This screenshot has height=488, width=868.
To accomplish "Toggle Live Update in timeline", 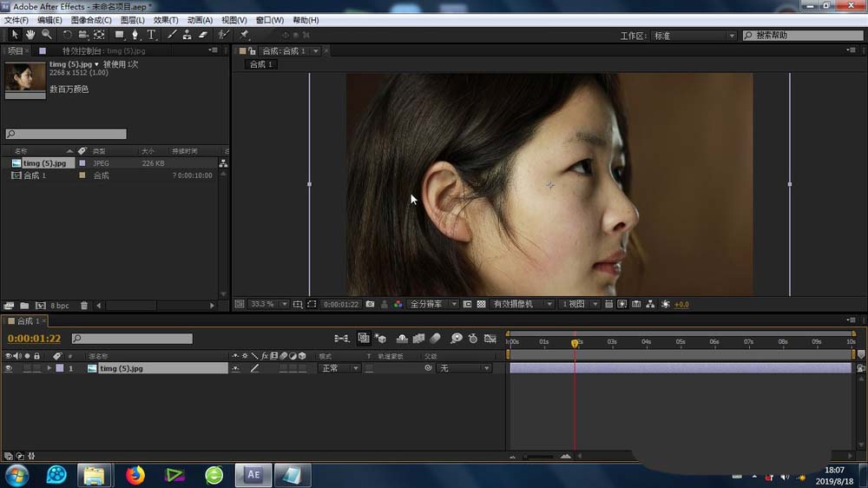I will tap(363, 339).
